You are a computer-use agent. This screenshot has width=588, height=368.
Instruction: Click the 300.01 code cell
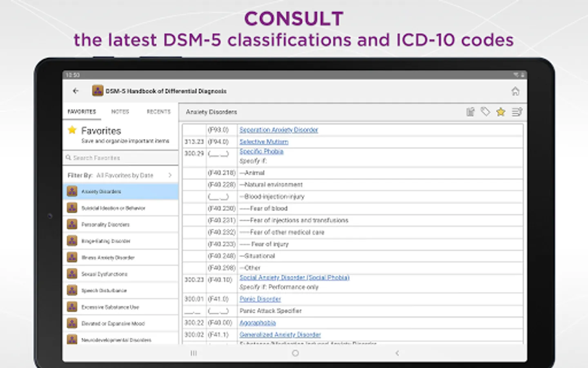tap(194, 299)
